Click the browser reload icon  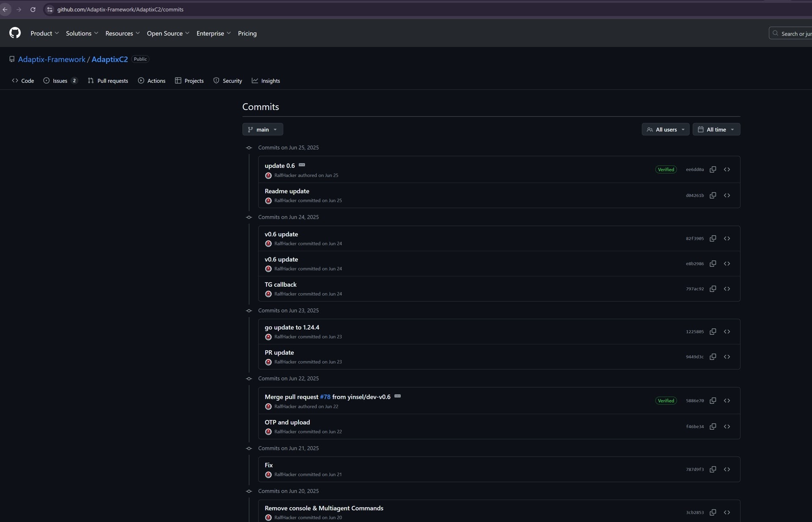coord(33,9)
